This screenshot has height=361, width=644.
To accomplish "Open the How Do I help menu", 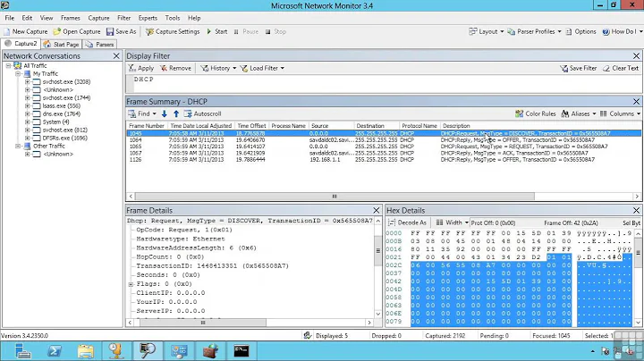I will (x=622, y=31).
